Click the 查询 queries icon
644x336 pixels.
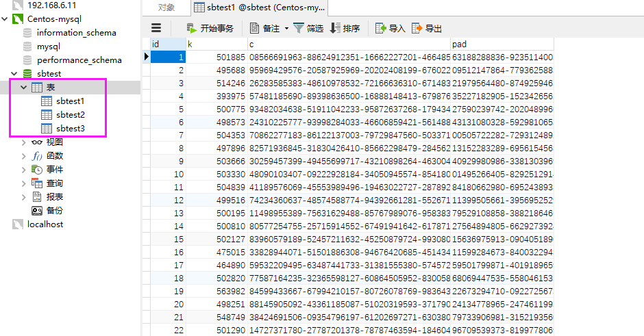click(x=37, y=183)
